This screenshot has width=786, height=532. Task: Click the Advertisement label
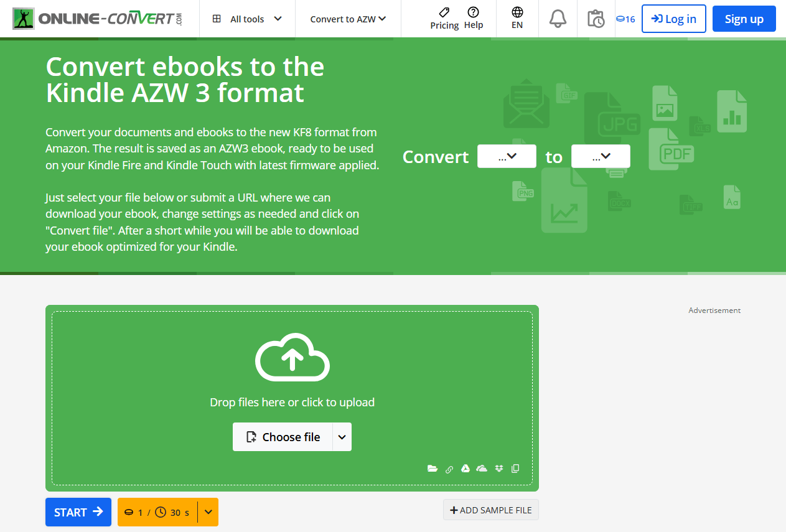click(x=714, y=310)
